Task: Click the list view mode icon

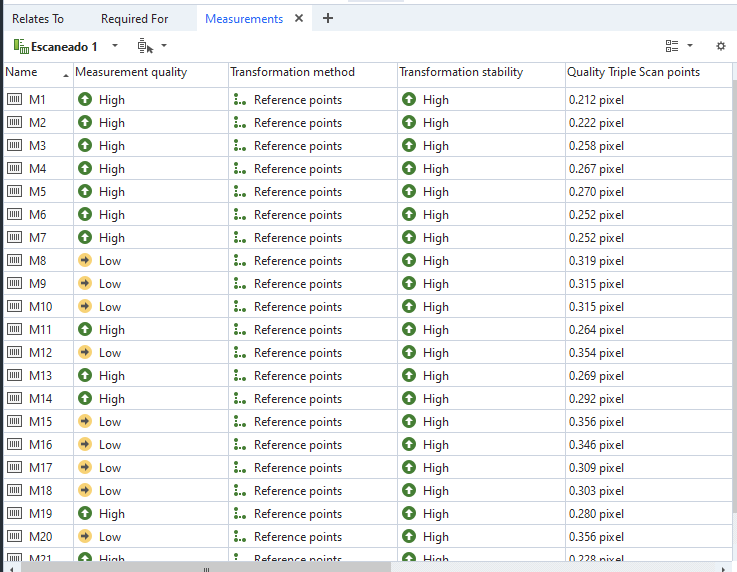Action: click(672, 46)
